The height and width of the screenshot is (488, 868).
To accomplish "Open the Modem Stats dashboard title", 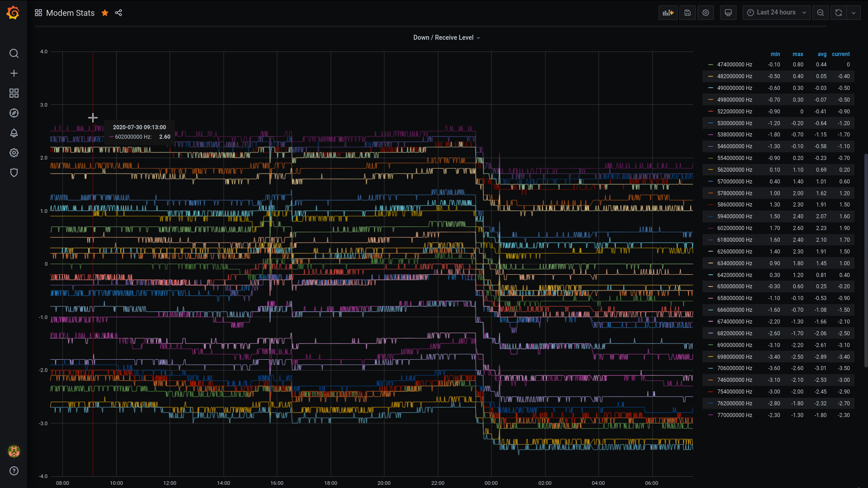I will point(70,13).
